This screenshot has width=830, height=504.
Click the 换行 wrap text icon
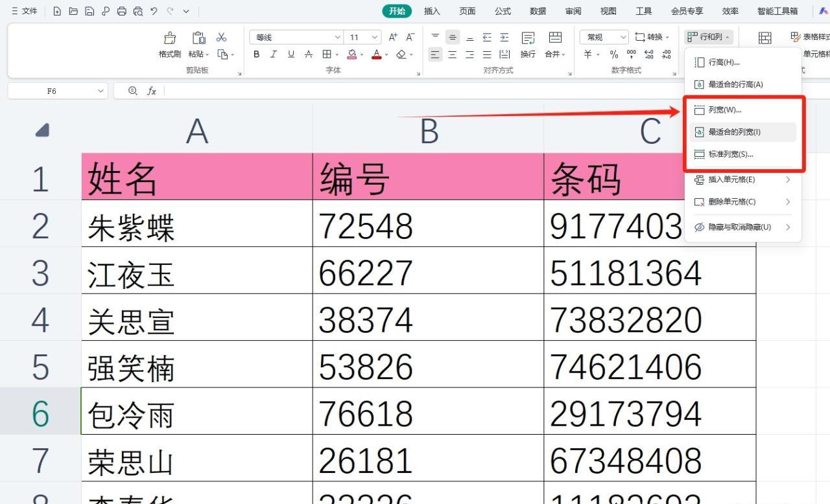click(x=528, y=38)
